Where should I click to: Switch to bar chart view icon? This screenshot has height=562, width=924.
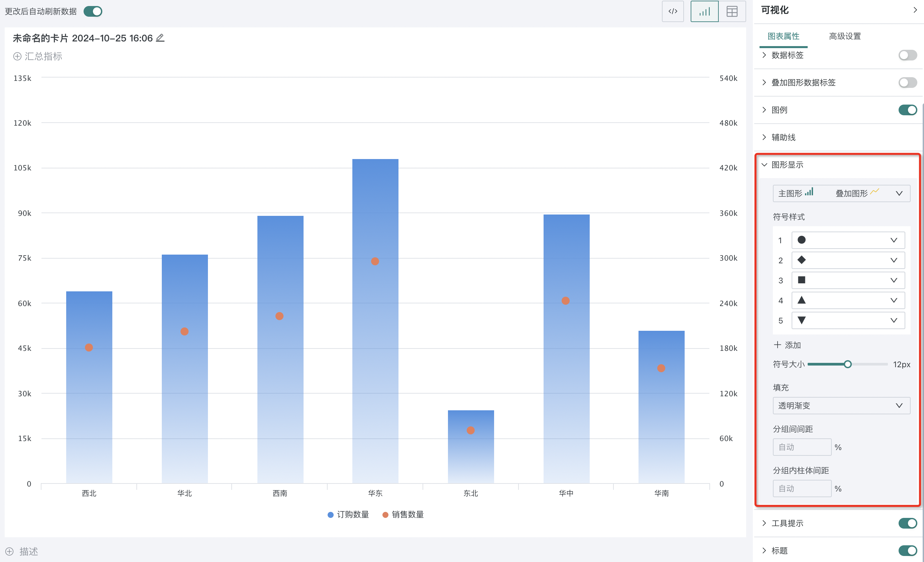(704, 11)
